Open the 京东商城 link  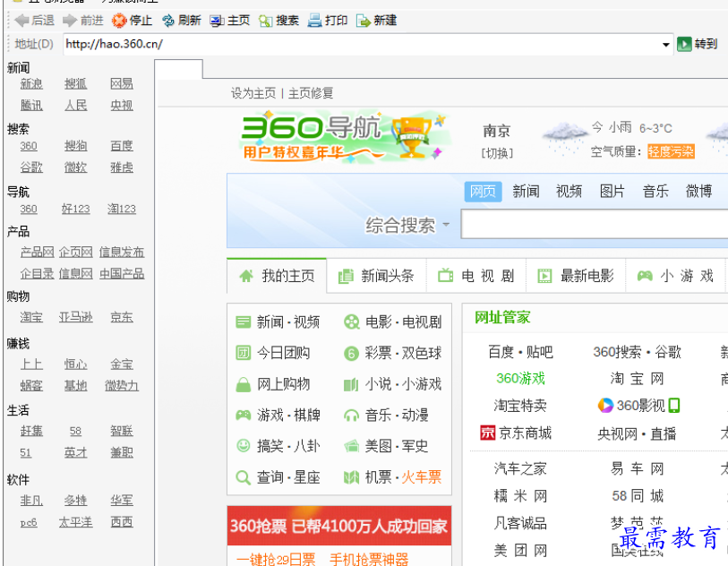pyautogui.click(x=516, y=433)
